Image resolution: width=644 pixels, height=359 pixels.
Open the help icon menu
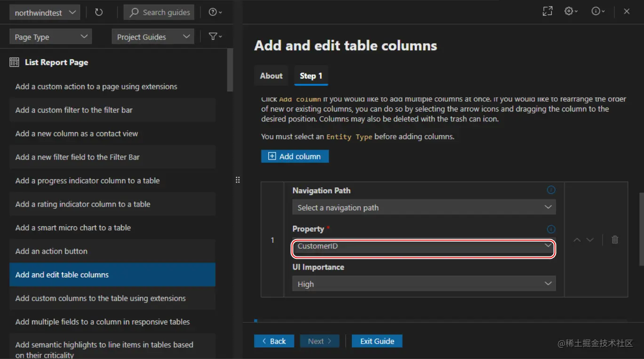pos(215,13)
